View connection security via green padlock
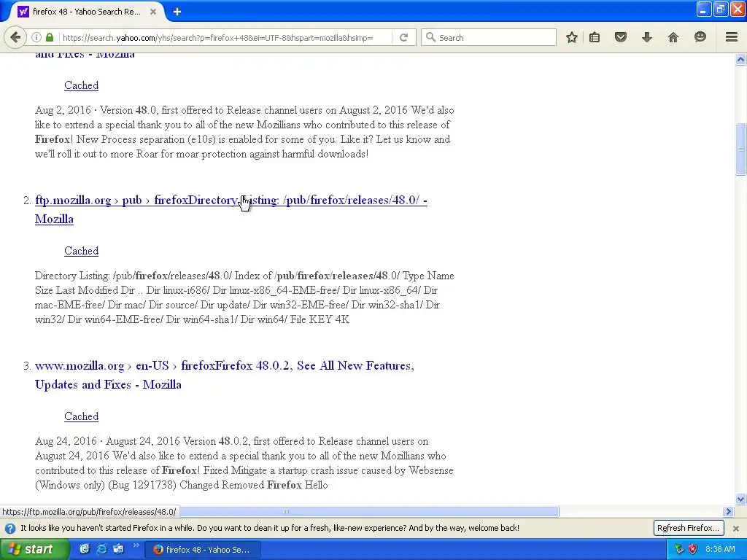 click(50, 37)
